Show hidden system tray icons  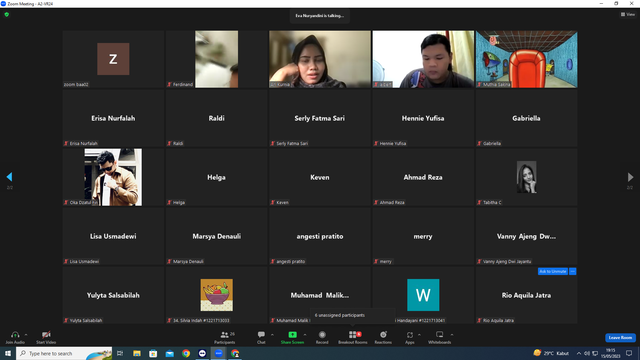[x=578, y=353]
